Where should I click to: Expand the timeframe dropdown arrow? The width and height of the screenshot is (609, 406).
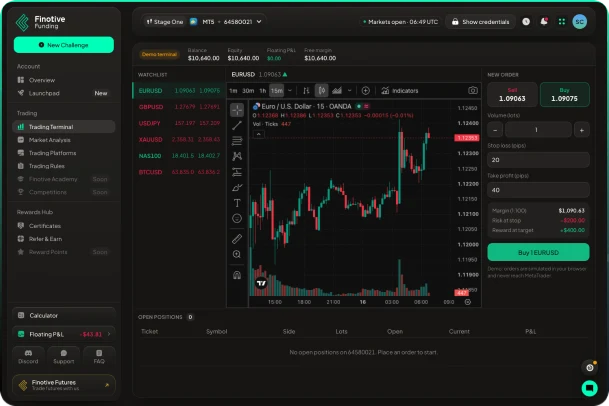290,91
